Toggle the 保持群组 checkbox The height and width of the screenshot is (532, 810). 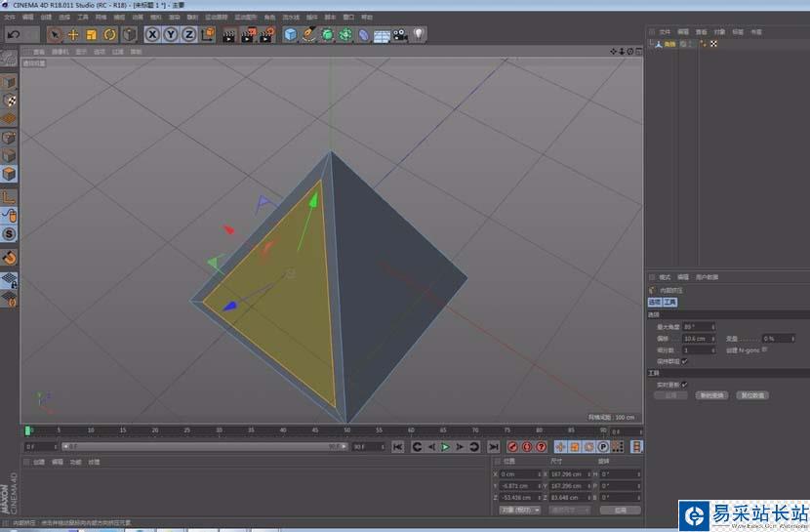684,360
